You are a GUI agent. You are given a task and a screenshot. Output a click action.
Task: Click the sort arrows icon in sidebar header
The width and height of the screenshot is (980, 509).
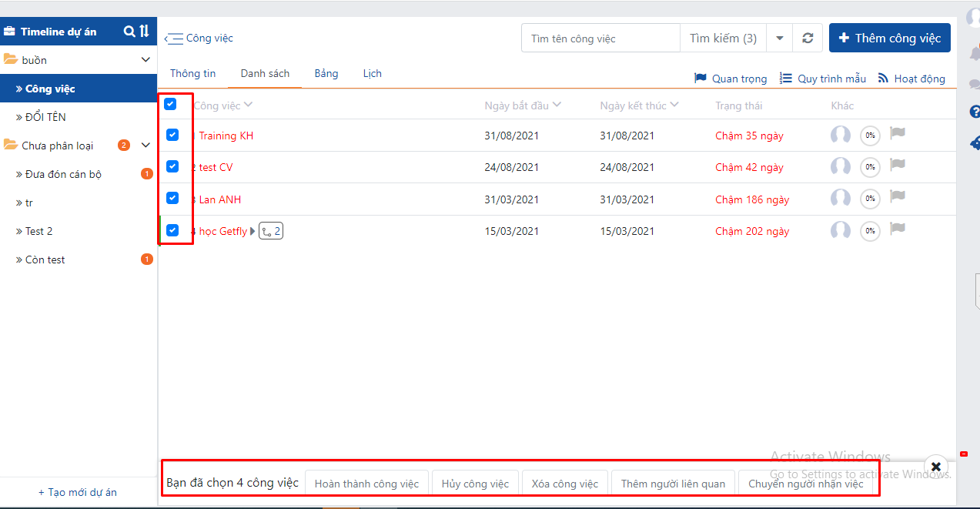coord(144,32)
